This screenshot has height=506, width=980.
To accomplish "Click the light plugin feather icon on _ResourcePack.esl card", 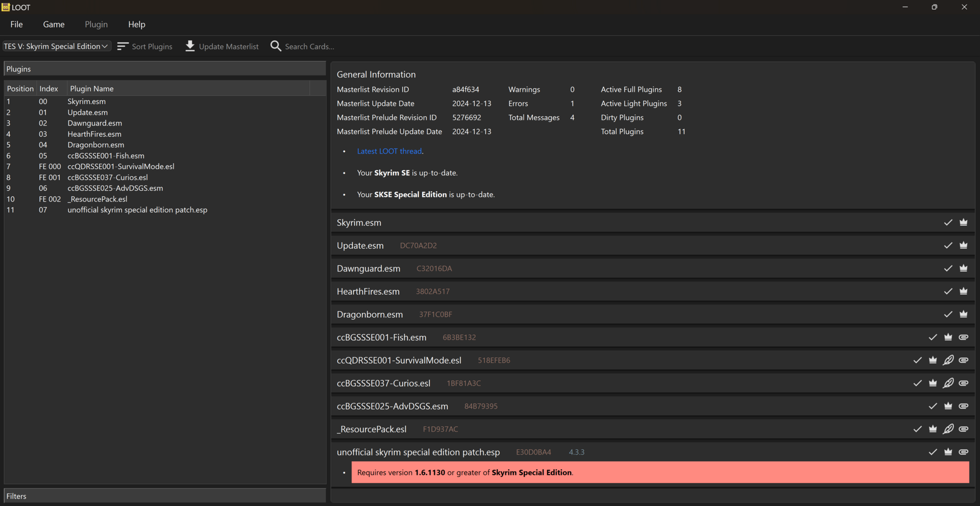I will point(948,429).
